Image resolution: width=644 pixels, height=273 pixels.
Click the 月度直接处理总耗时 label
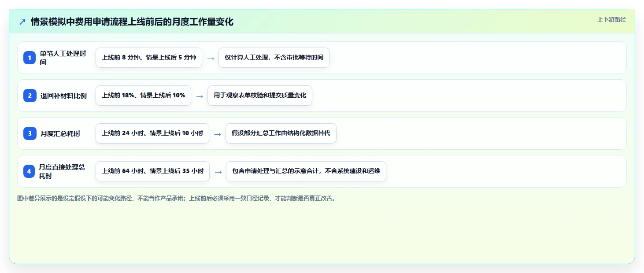coord(62,171)
